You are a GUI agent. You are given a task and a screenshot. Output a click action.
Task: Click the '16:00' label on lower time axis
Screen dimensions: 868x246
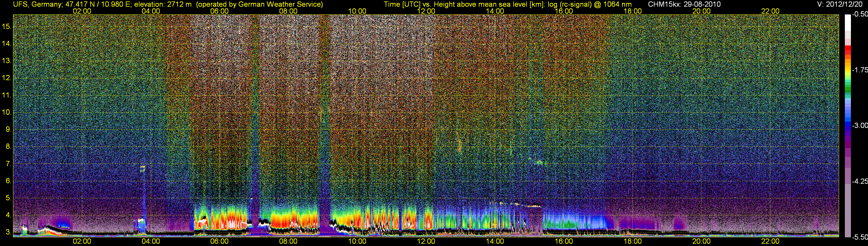point(564,241)
